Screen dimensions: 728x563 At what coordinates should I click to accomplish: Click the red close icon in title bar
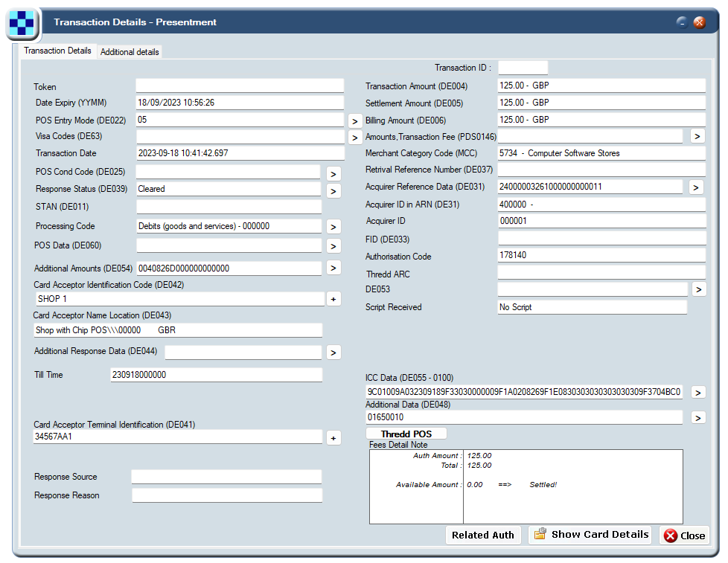pyautogui.click(x=699, y=22)
